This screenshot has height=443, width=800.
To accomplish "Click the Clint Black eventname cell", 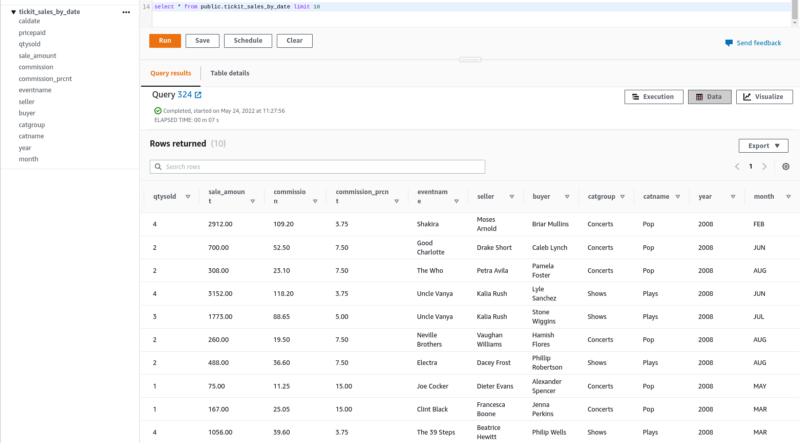I will [x=432, y=409].
